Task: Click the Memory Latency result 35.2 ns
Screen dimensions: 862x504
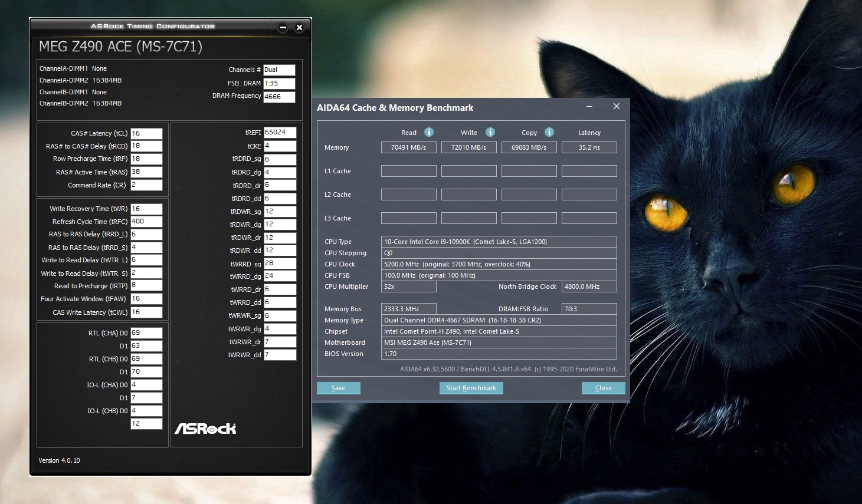Action: tap(589, 147)
